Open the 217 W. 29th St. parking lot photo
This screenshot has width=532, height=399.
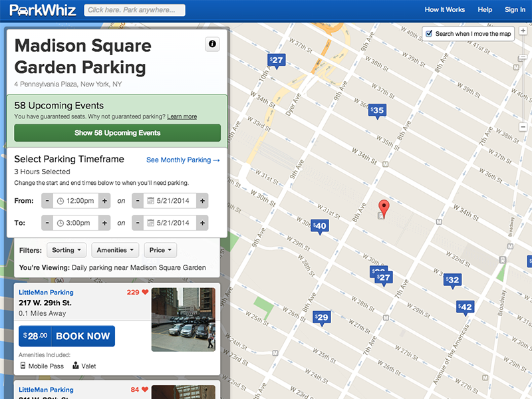184,319
